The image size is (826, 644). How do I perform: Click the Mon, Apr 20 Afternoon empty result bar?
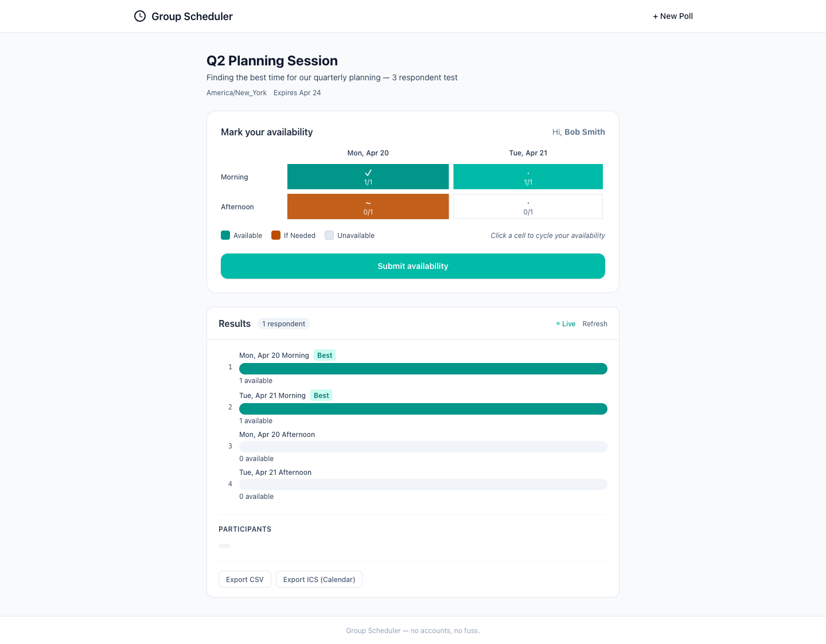[423, 447]
